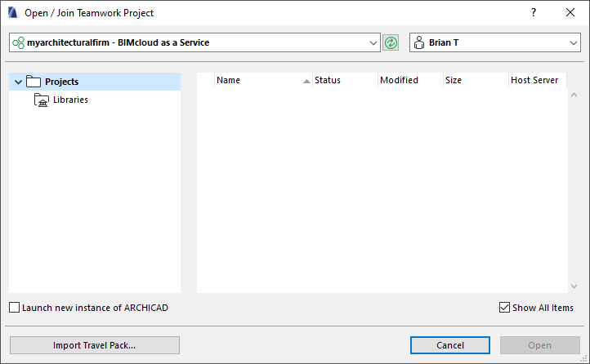Select the Libraries tree item
Viewport: 590px width, 364px height.
tap(70, 100)
